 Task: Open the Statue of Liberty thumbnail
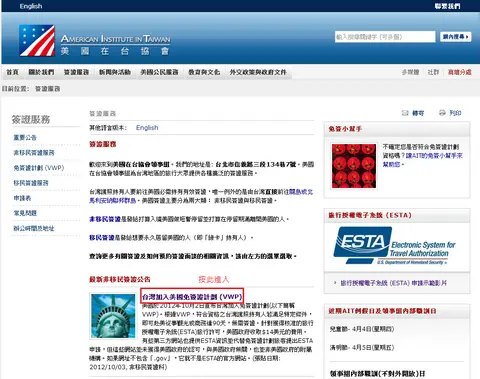click(x=114, y=316)
